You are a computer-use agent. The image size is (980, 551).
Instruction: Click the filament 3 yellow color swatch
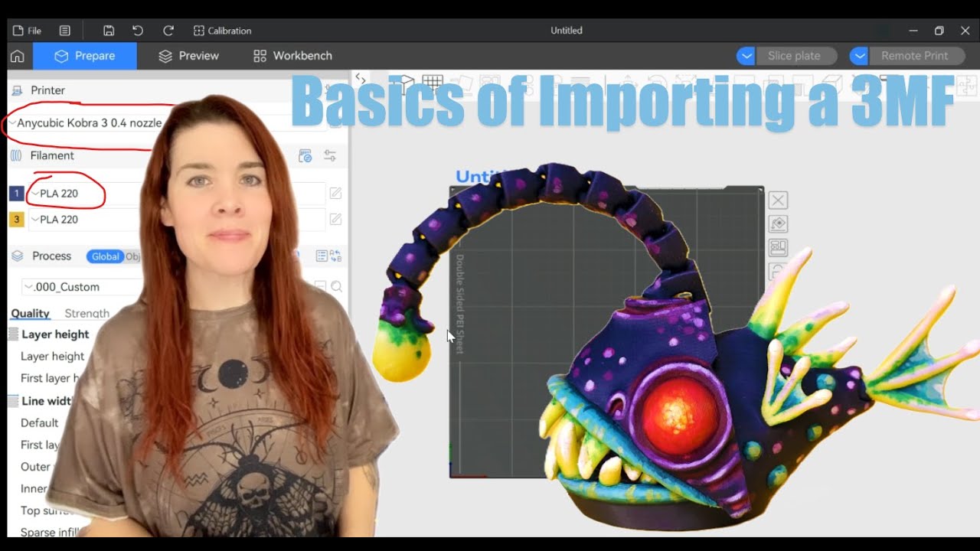pyautogui.click(x=16, y=220)
